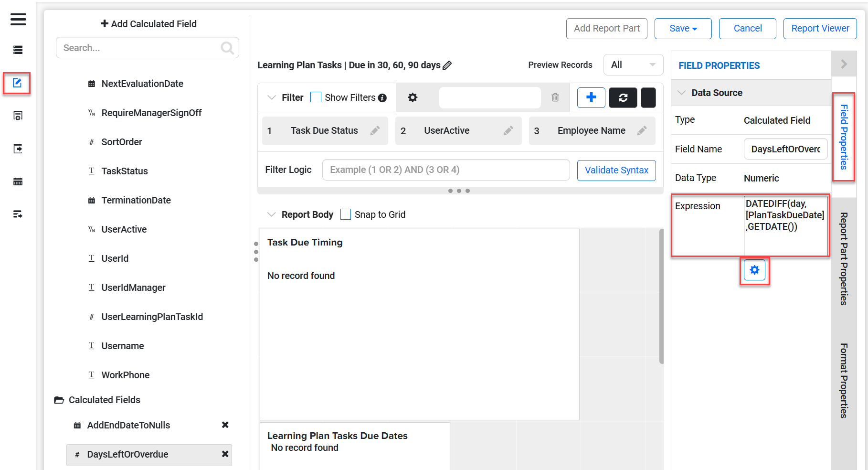This screenshot has height=470, width=868.
Task: Switch to Report Part Properties tab
Action: click(844, 259)
